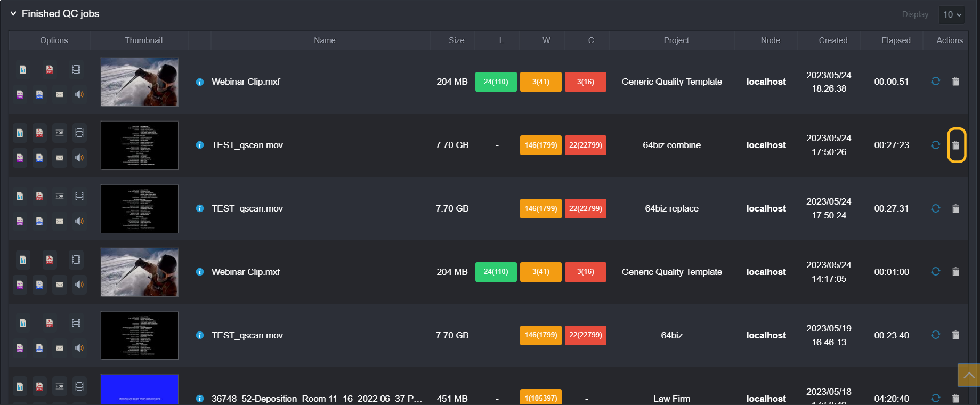
Task: Click orange 1(105397) badge in Law Firm row
Action: pos(541,398)
